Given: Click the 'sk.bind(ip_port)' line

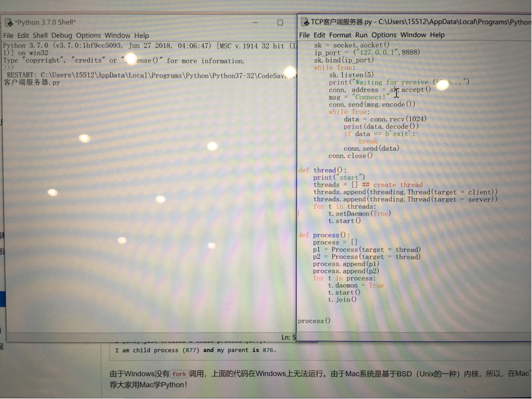Looking at the screenshot, I should (x=344, y=60).
